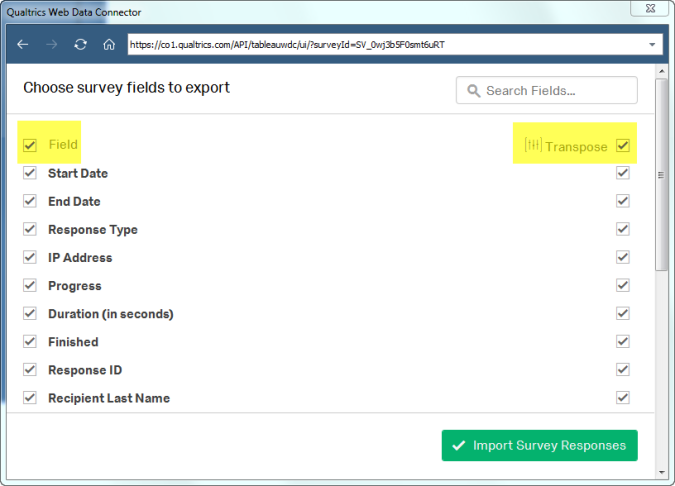This screenshot has height=486, width=675.
Task: Uncheck the End Date field checkbox
Action: point(30,201)
